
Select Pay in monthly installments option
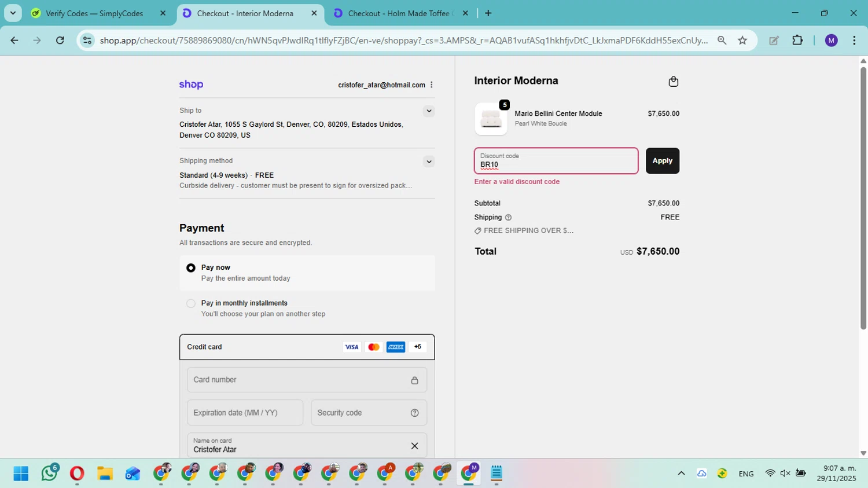[191, 303]
